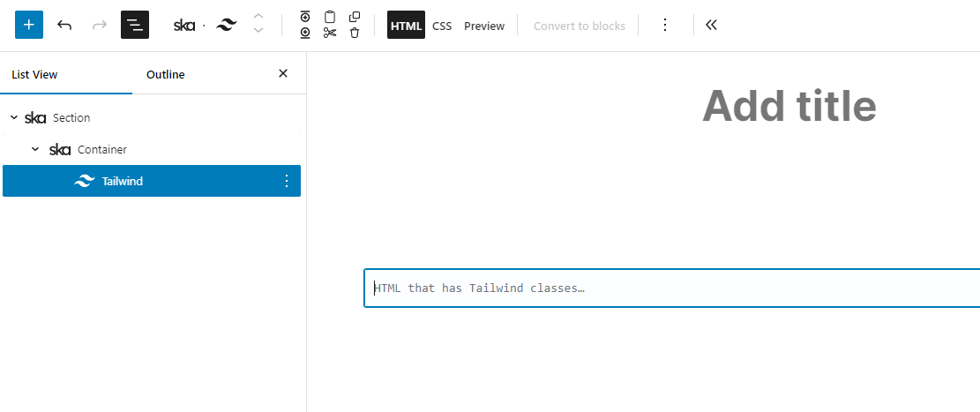
Task: Select the parent ska block in toolbar
Action: pyautogui.click(x=184, y=26)
